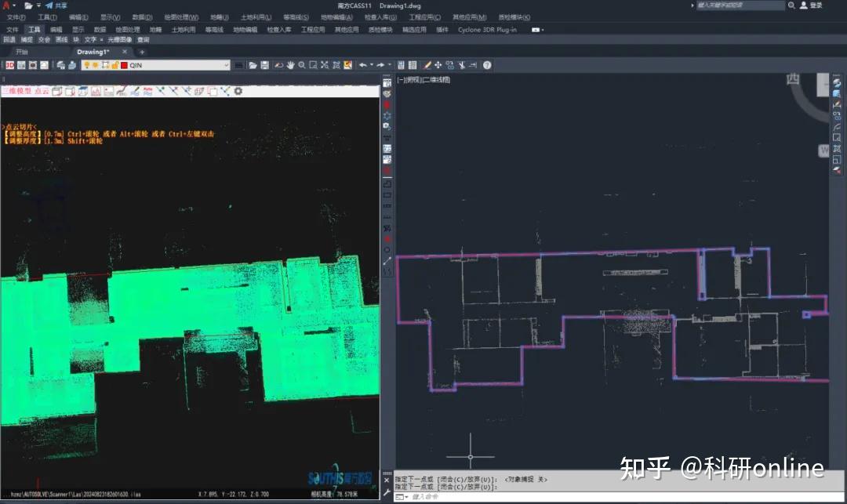The width and height of the screenshot is (847, 504).
Task: Click the undo arrow icon
Action: 363,65
